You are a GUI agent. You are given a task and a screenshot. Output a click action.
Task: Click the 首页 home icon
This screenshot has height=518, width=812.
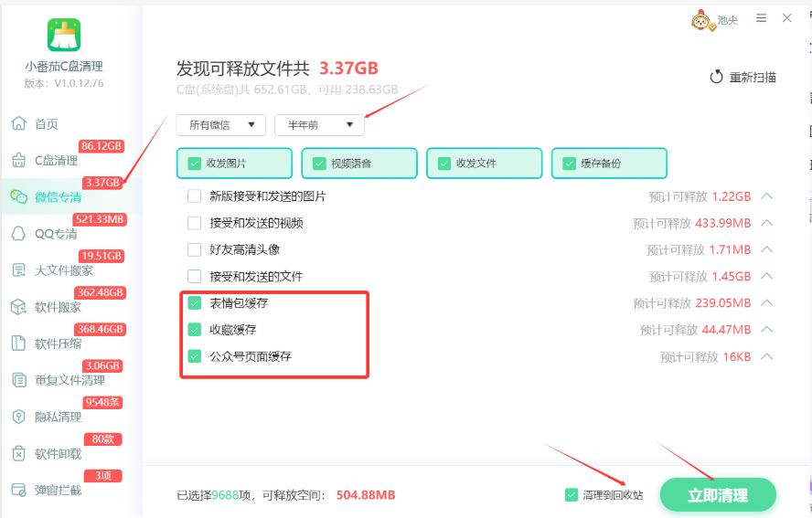click(x=18, y=123)
